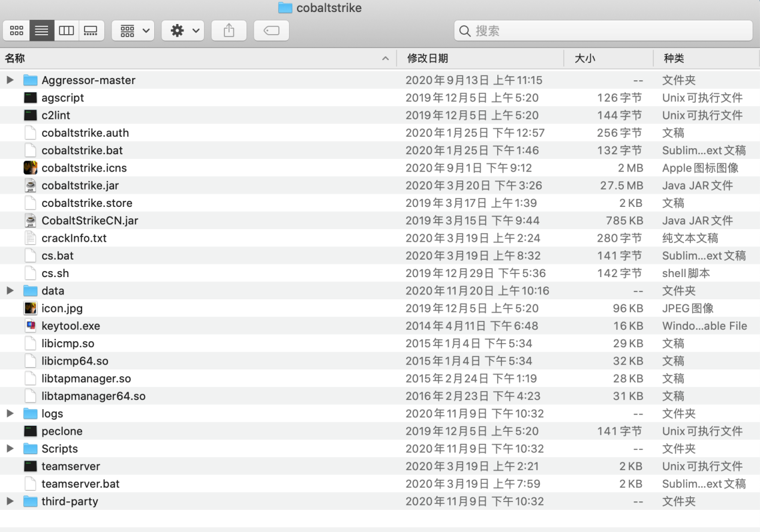Switch to icon view mode
Image resolution: width=760 pixels, height=532 pixels.
click(17, 31)
